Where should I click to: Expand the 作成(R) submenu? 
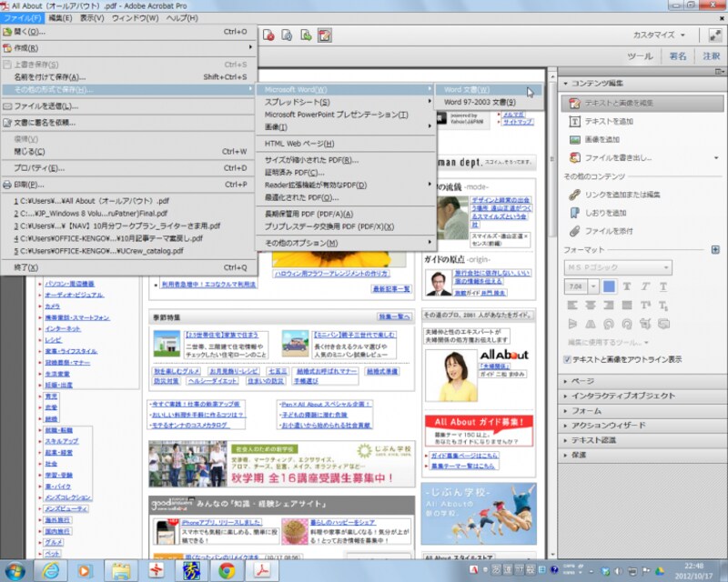pyautogui.click(x=128, y=48)
